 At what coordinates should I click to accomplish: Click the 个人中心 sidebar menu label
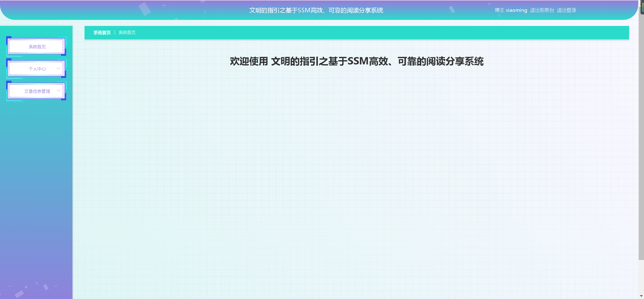coord(37,69)
